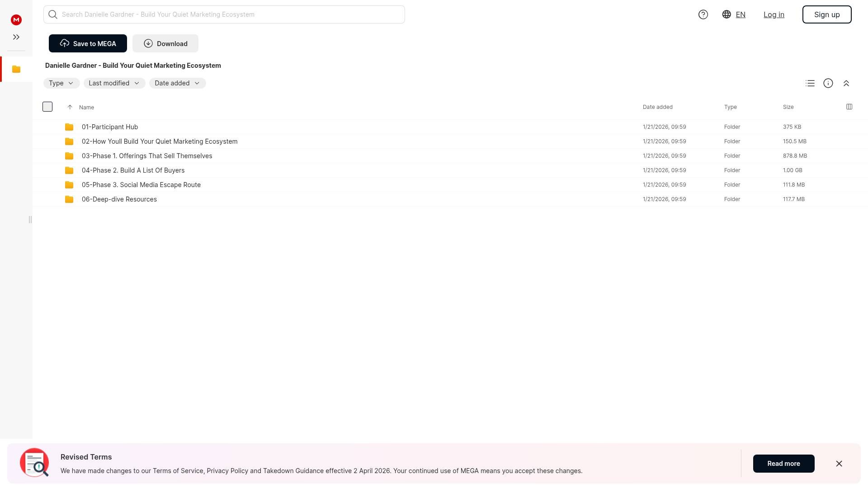Open the Date added filter dropdown
868x488 pixels.
[177, 83]
